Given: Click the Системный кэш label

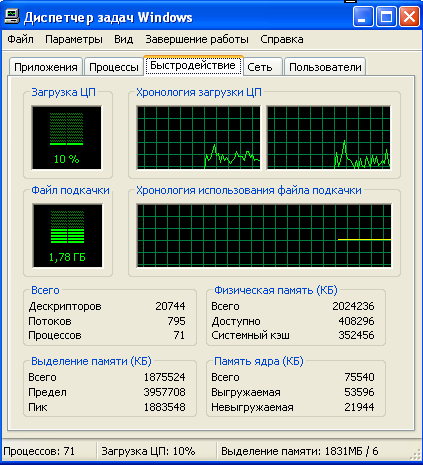Looking at the screenshot, I should [250, 335].
